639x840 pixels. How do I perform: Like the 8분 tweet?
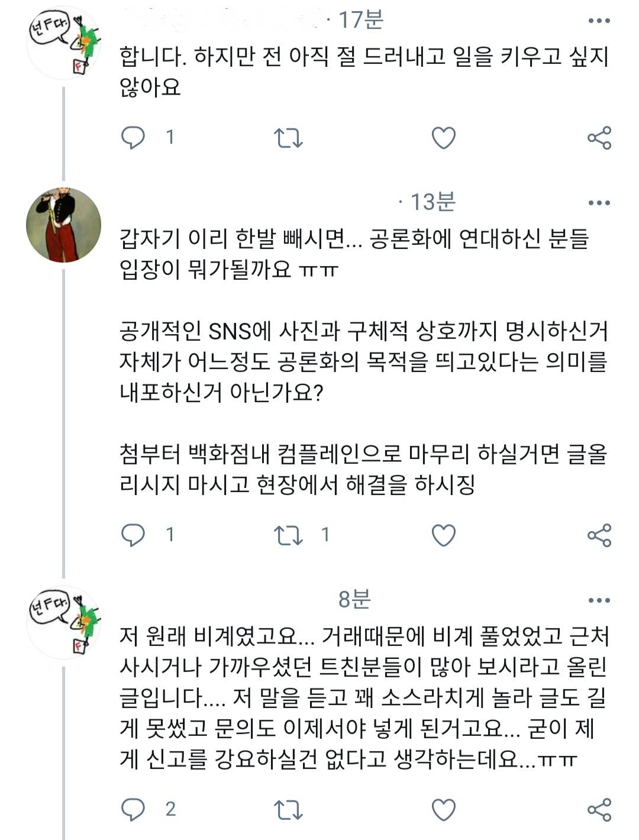coord(443,810)
